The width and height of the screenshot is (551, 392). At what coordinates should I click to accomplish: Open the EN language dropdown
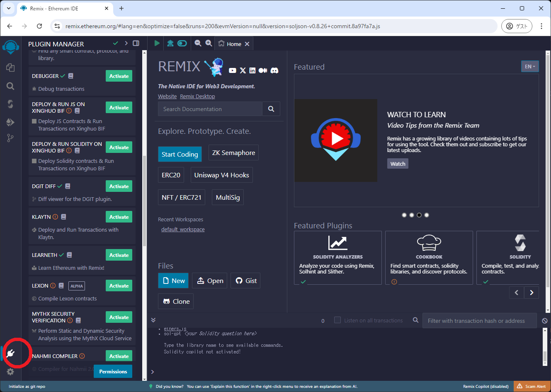(529, 66)
